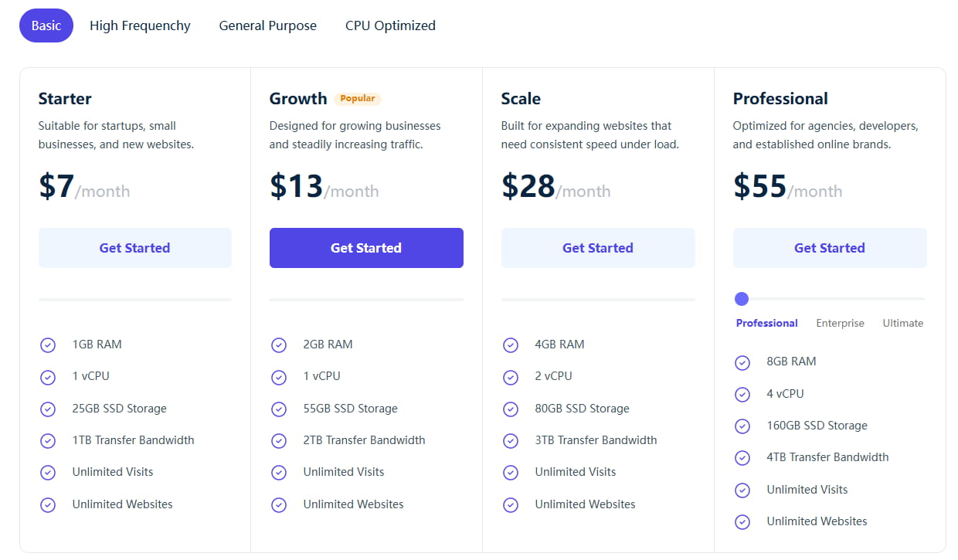This screenshot has width=958, height=560.
Task: Click the checkmark icon beside 2 vCPU
Action: click(511, 377)
